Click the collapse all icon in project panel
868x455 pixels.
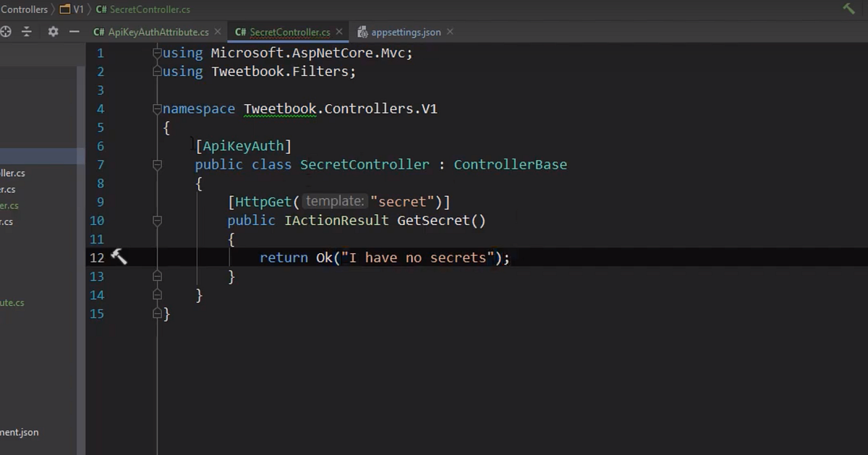click(x=27, y=32)
